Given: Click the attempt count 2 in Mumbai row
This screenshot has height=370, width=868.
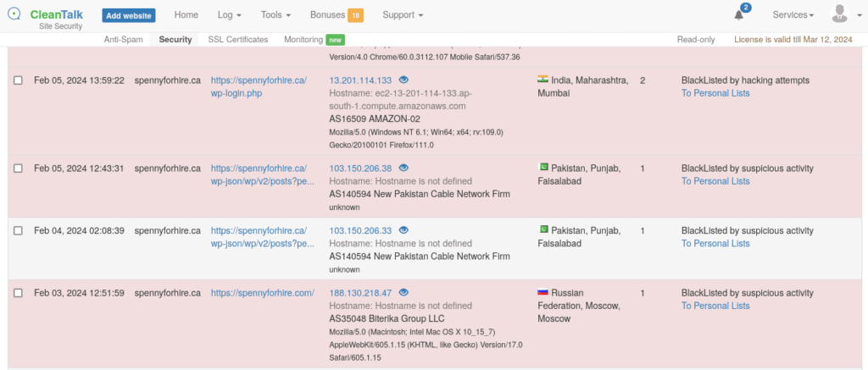Looking at the screenshot, I should click(x=643, y=80).
